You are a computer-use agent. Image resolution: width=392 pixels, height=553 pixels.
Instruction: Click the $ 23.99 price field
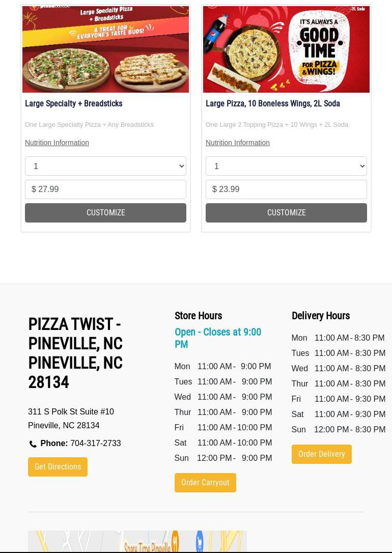point(286,189)
